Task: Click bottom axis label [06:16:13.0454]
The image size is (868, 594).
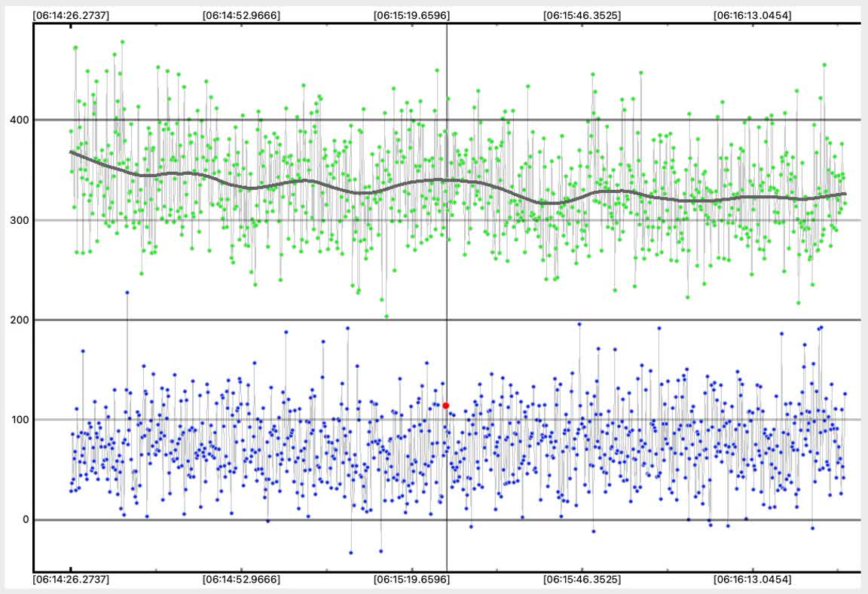Action: (753, 580)
